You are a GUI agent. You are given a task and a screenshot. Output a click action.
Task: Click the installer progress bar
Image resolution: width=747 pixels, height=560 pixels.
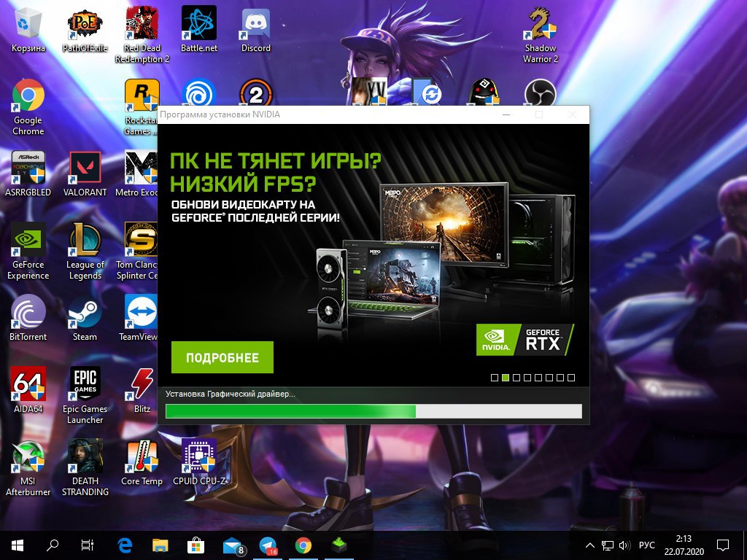[x=373, y=411]
